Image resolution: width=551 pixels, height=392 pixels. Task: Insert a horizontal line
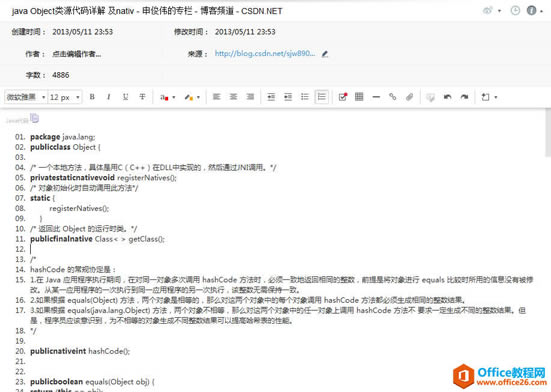376,97
